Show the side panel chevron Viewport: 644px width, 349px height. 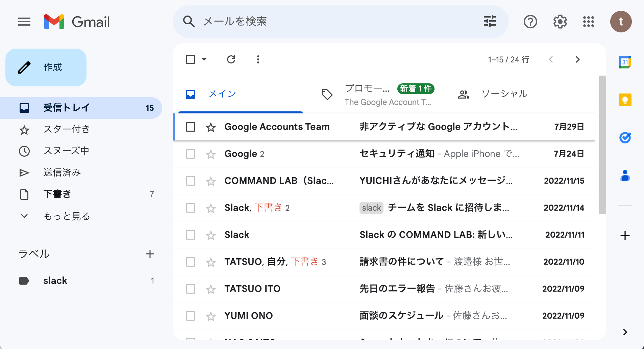625,332
